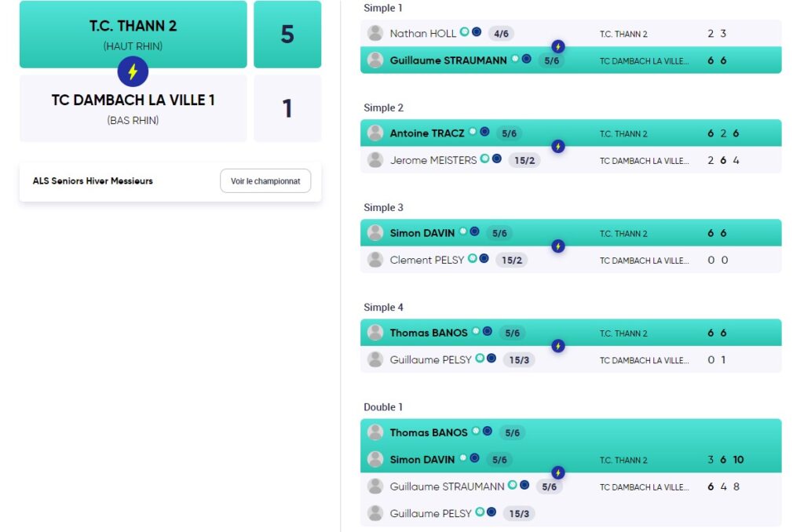Click the lightning icon in Double 1 match
This screenshot has height=532, width=804.
558,472
